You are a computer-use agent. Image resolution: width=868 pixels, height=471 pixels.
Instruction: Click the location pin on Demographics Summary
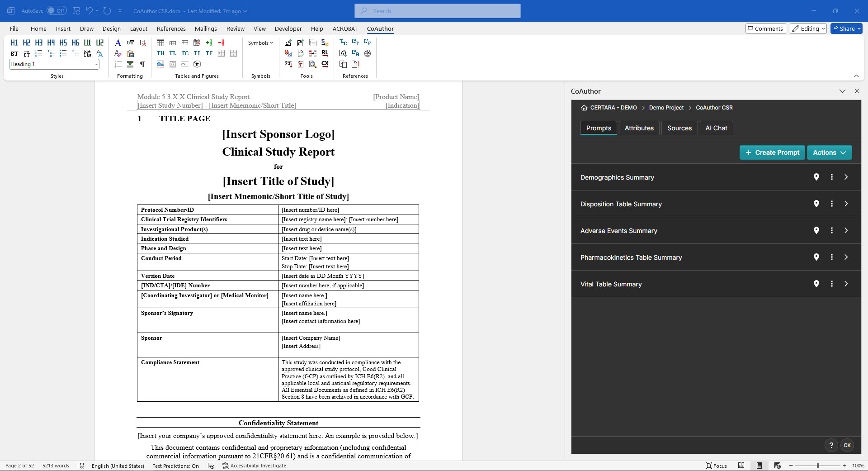click(x=816, y=177)
